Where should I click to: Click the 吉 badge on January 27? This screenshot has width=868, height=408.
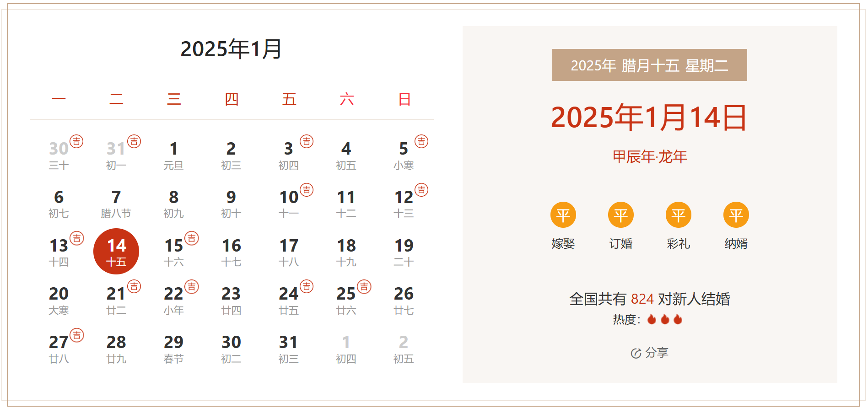point(76,335)
